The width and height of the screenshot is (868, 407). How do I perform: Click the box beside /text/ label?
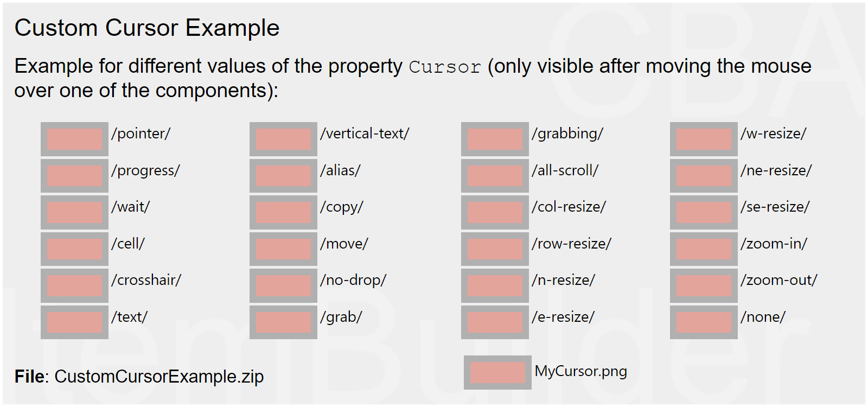[74, 322]
